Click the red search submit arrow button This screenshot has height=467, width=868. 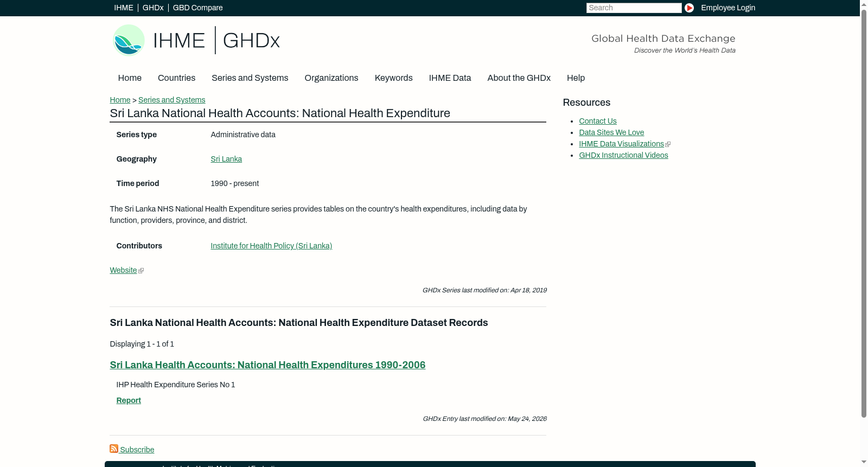click(x=689, y=8)
